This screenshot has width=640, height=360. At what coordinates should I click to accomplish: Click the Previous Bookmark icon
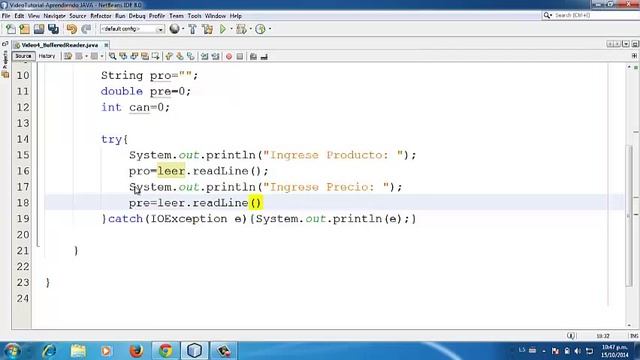169,56
